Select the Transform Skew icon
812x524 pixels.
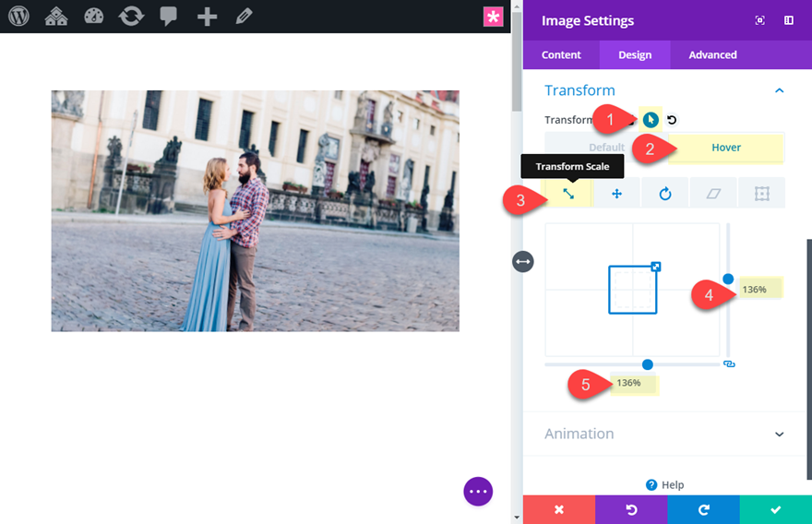pos(712,194)
